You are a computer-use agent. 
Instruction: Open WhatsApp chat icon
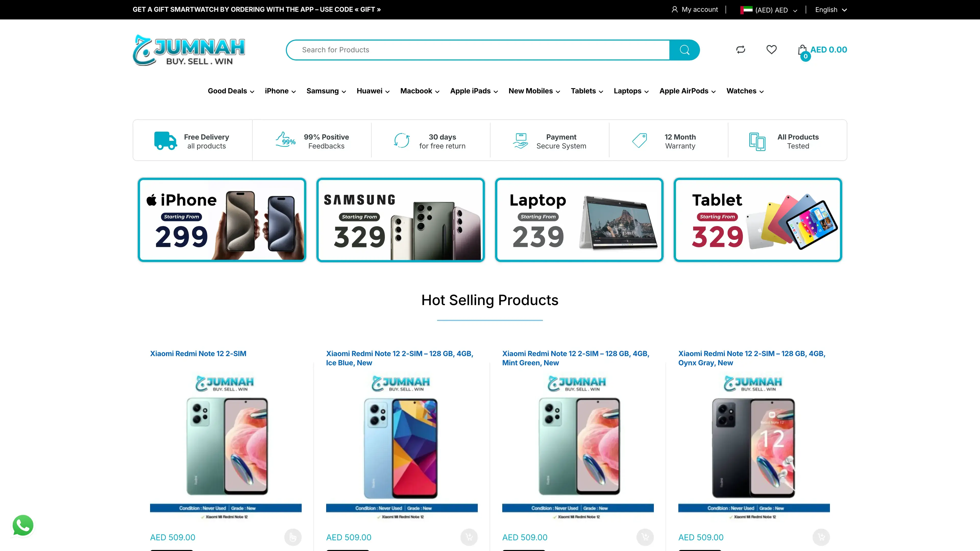23,525
